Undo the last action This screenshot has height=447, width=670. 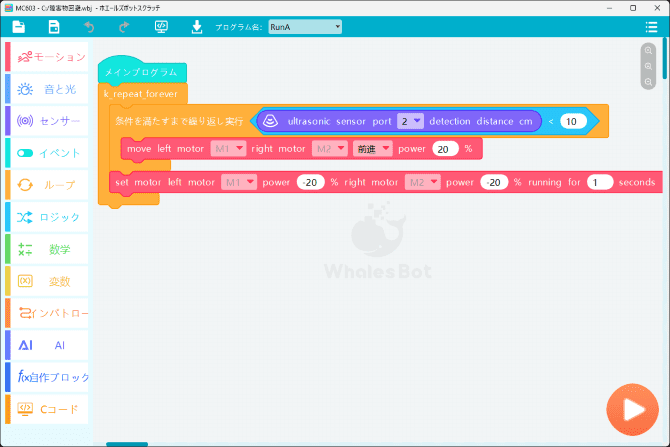(x=89, y=27)
